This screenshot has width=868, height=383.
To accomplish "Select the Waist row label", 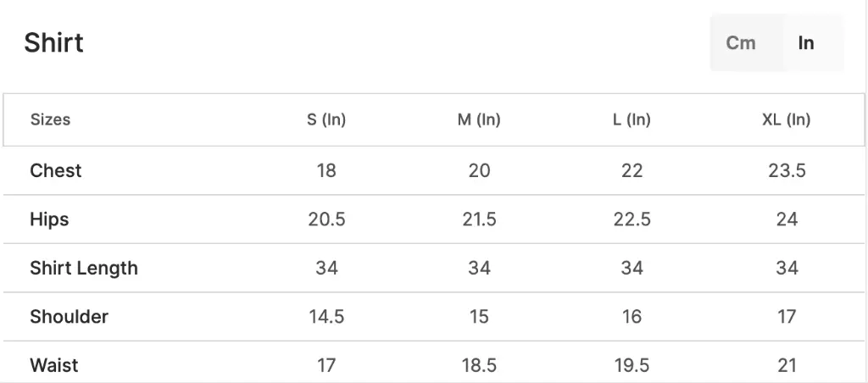I will tap(54, 365).
